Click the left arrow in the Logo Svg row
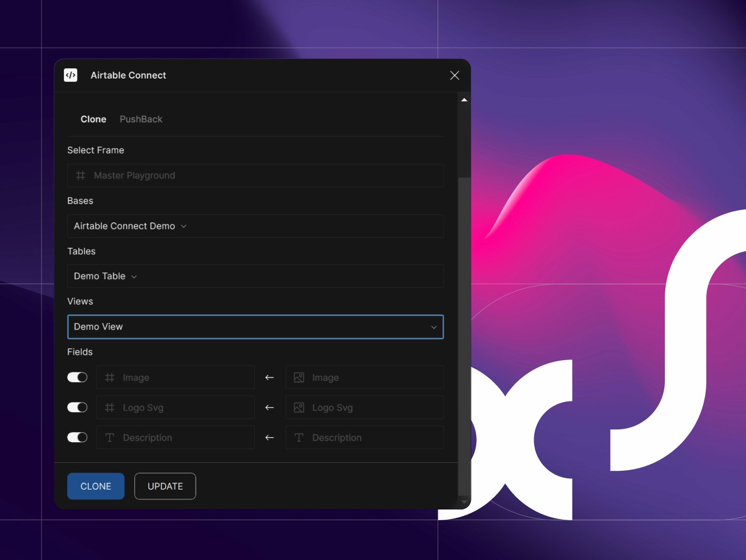This screenshot has width=746, height=560. pyautogui.click(x=270, y=408)
